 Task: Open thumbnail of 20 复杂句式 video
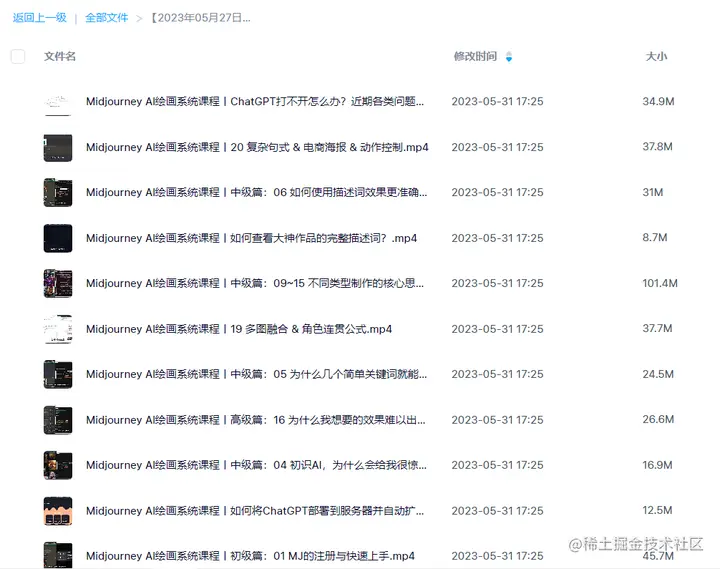tap(58, 147)
